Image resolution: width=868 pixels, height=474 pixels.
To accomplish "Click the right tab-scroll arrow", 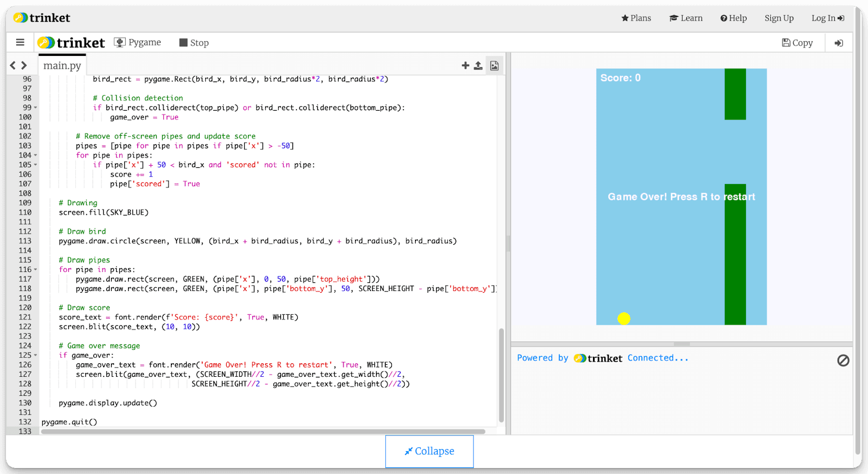I will pos(24,66).
